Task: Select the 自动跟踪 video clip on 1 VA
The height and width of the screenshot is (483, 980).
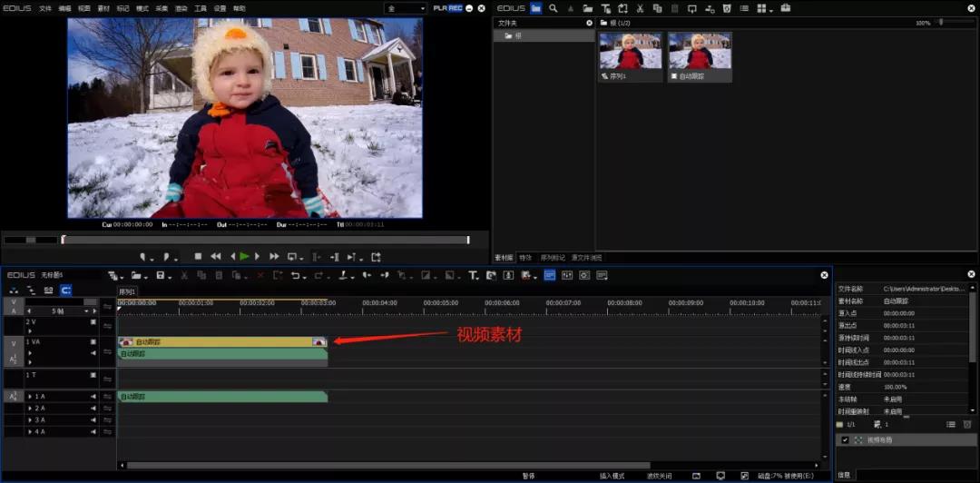Action: click(222, 341)
